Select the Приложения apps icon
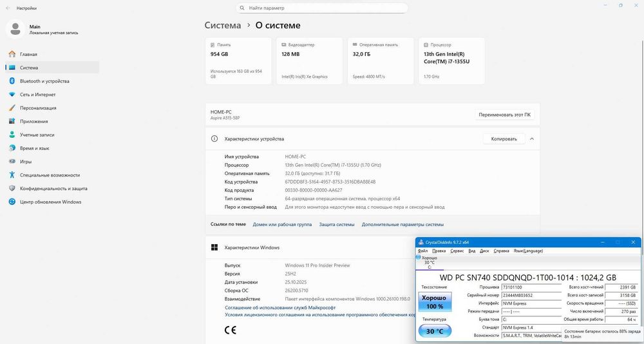The height and width of the screenshot is (344, 644). [12, 121]
